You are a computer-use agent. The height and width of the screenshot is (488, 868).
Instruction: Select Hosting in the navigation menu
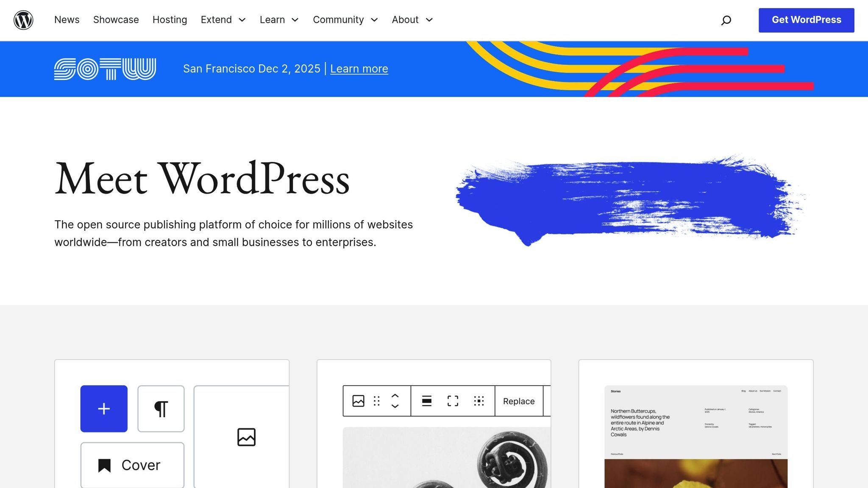tap(170, 20)
